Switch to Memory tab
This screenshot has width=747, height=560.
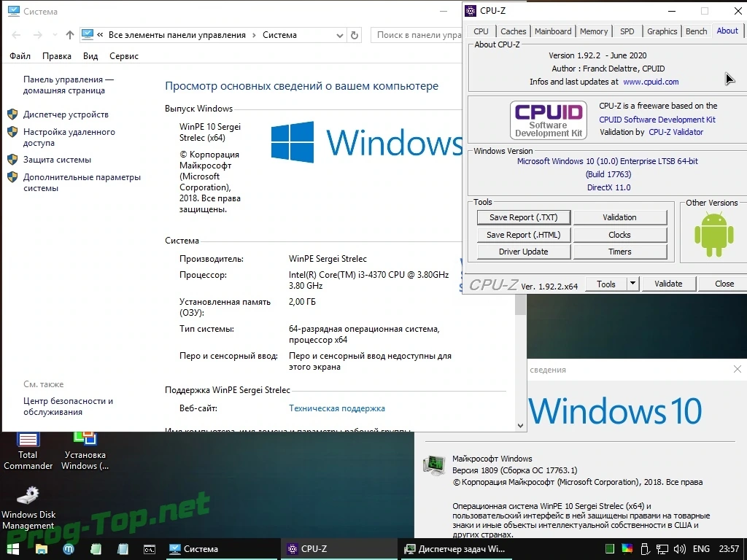594,31
